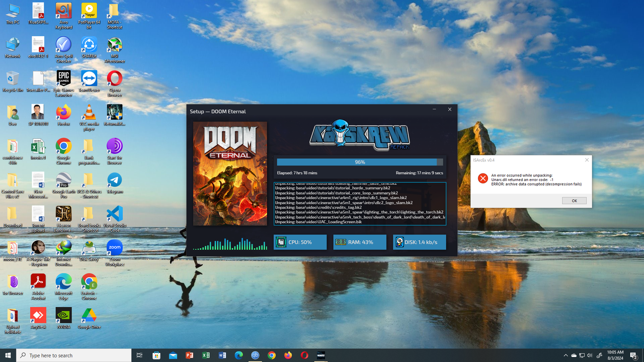Select the VLC media player icon
Viewport: 644px width, 362px height.
coord(89,118)
